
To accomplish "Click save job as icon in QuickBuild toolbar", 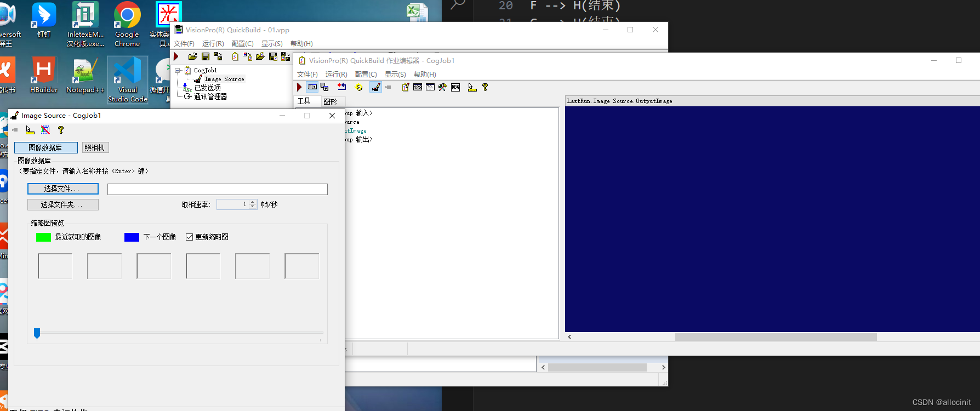I will tap(286, 56).
